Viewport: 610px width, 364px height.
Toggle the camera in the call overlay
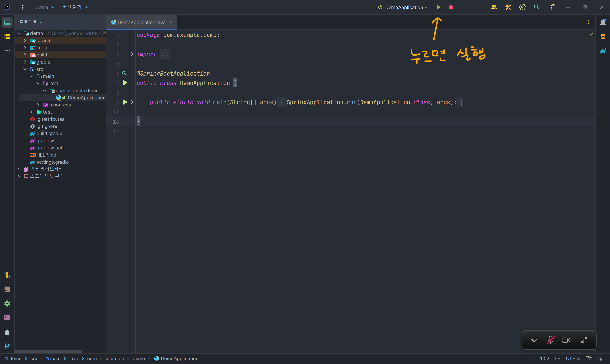(566, 340)
